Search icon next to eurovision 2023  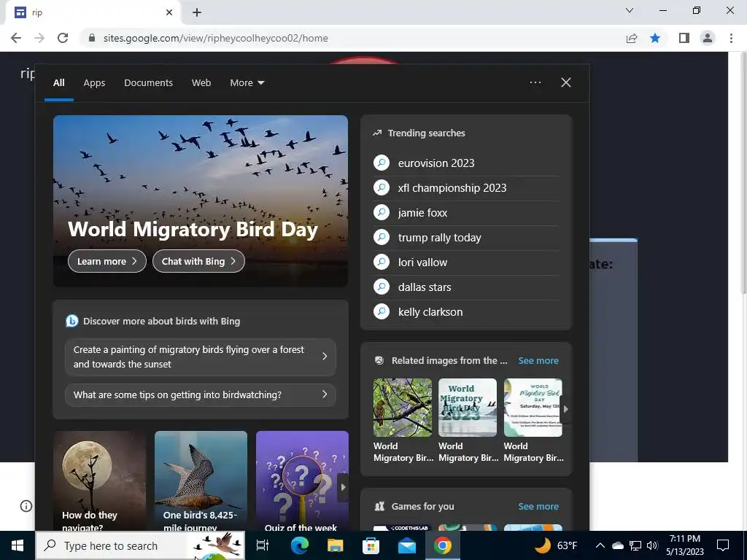coord(381,163)
